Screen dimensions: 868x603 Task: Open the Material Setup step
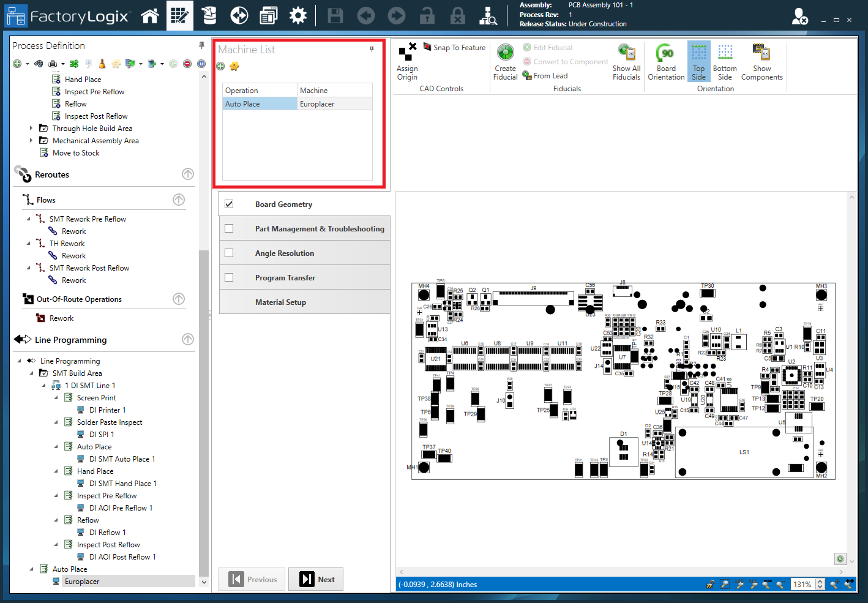click(280, 302)
